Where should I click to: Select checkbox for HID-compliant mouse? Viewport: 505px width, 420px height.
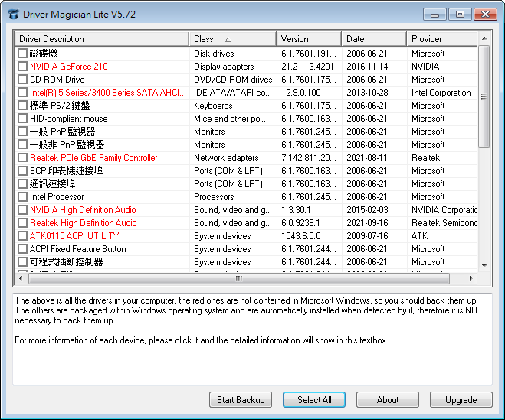point(22,119)
